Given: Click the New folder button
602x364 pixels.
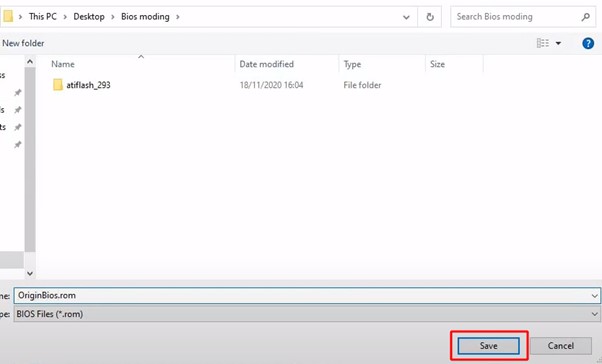Looking at the screenshot, I should 23,43.
